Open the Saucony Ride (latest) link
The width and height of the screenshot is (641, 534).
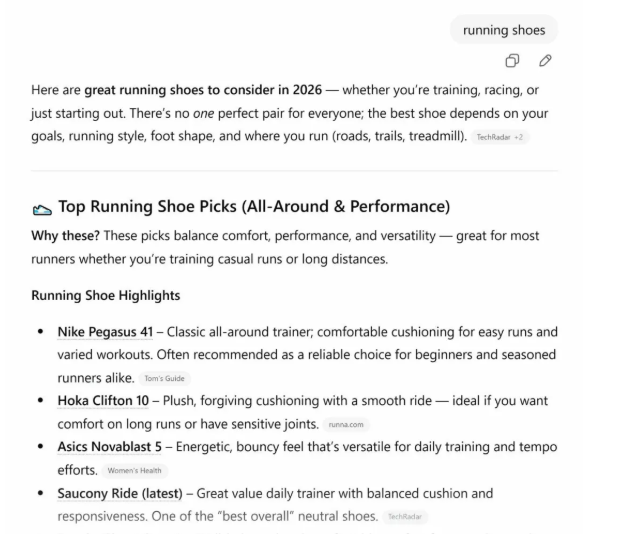tap(120, 493)
